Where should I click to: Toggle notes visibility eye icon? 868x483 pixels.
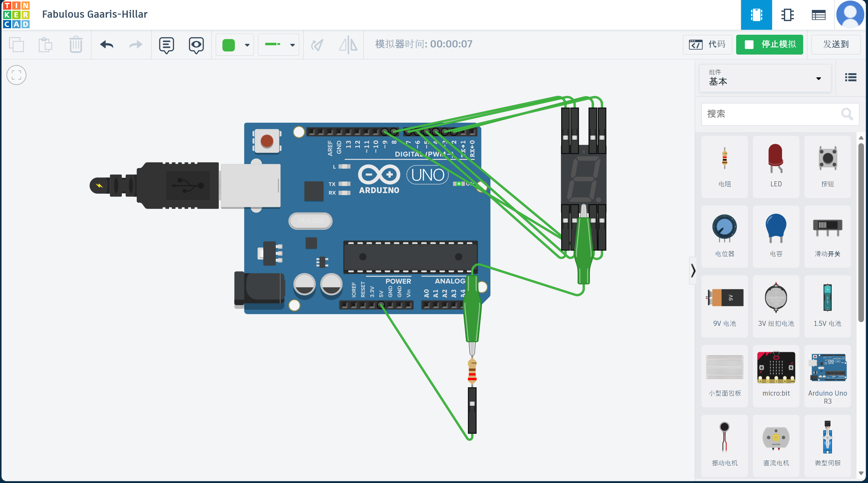point(196,45)
